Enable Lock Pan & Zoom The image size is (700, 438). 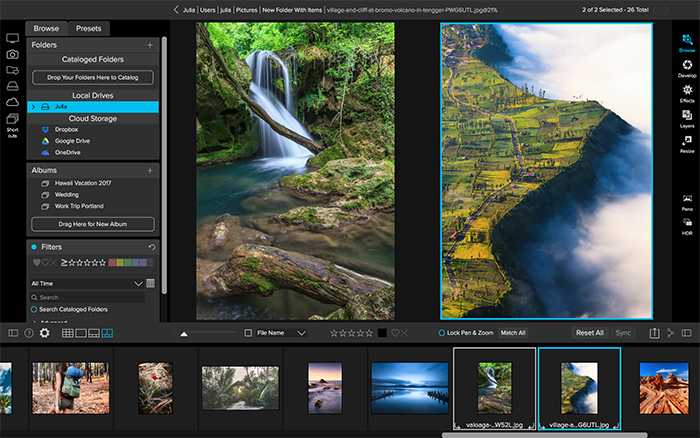442,332
